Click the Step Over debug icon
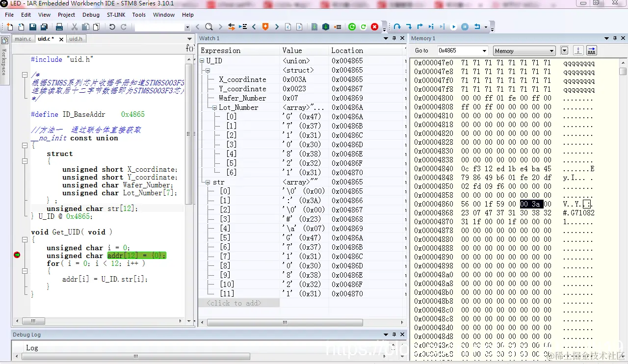Image resolution: width=628 pixels, height=364 pixels. click(397, 27)
